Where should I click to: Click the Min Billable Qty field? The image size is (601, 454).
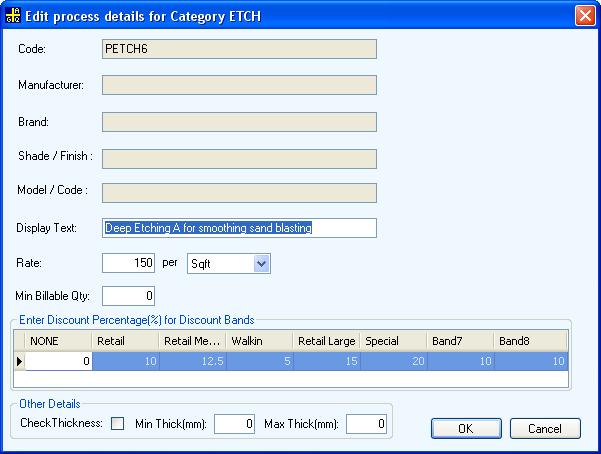(128, 296)
